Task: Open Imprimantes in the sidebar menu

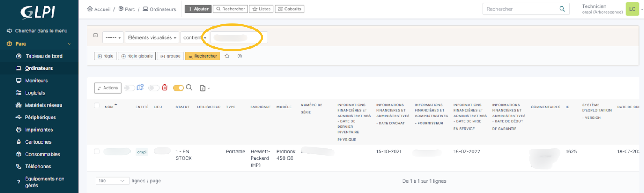Action: click(39, 130)
